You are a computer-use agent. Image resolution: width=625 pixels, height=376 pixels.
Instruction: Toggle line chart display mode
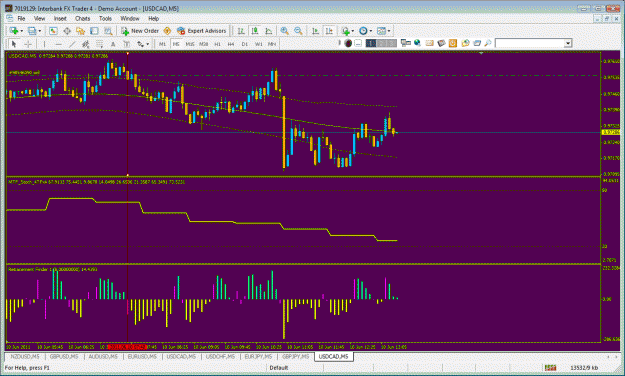pyautogui.click(x=269, y=31)
